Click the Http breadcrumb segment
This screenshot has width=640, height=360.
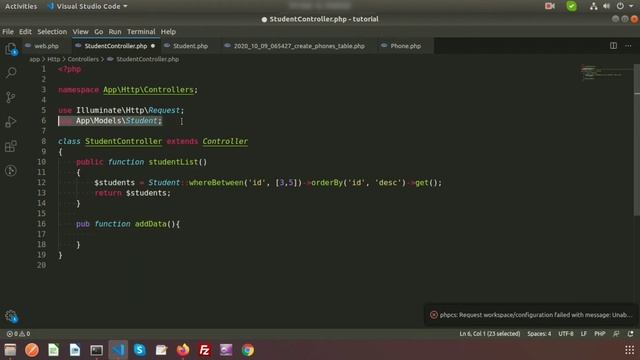(x=53, y=59)
